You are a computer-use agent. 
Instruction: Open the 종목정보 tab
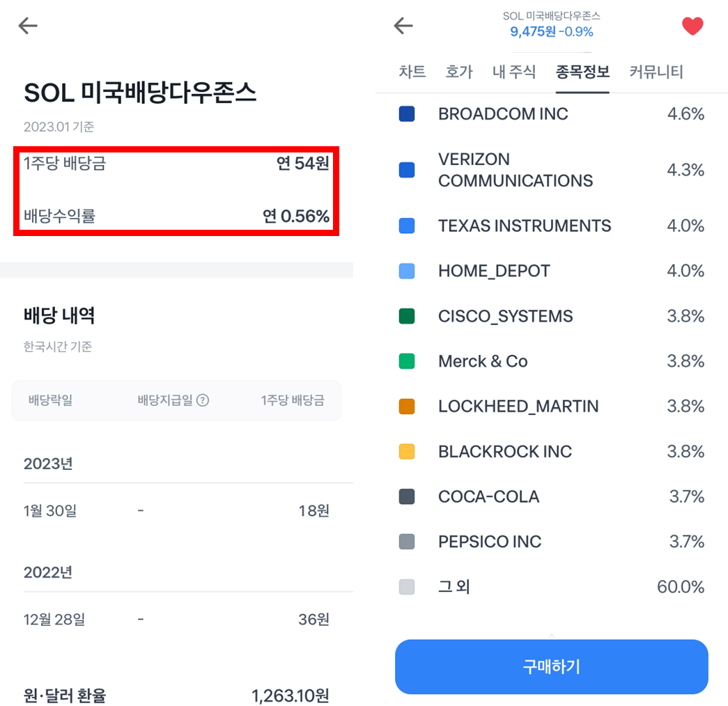(x=582, y=72)
